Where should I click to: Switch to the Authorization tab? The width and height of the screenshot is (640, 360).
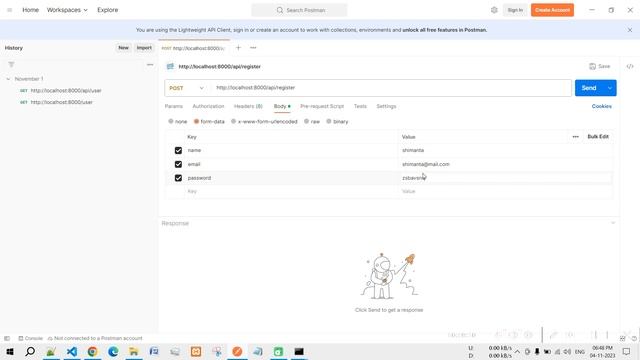click(208, 106)
